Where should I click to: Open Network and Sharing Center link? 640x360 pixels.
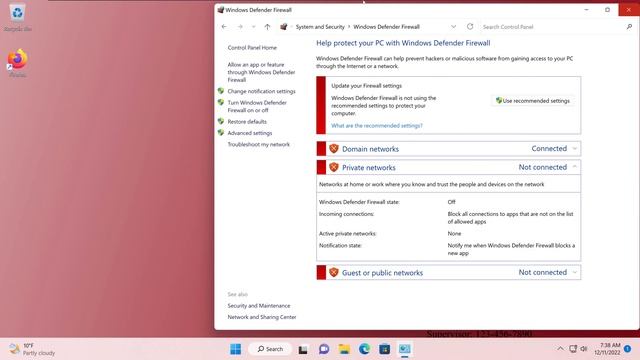[x=262, y=317]
